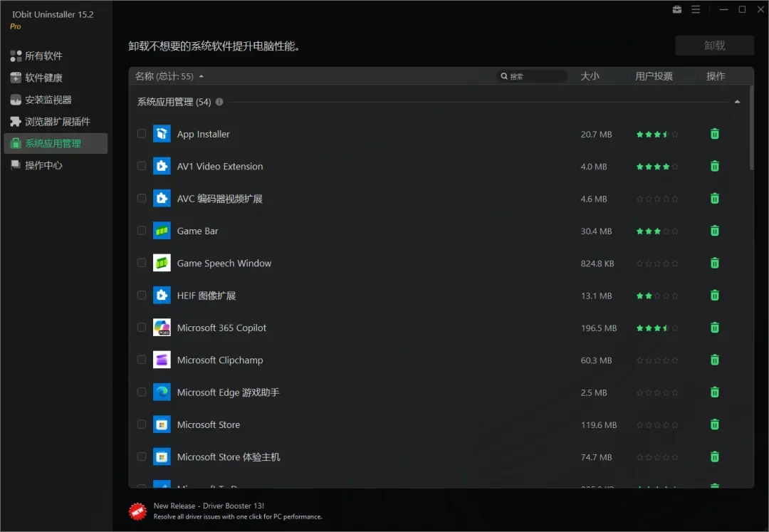Sort by the 大小 column header
The image size is (769, 532).
(x=590, y=76)
